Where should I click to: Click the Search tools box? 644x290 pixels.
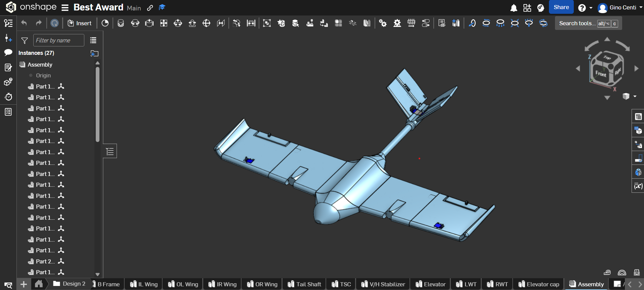pyautogui.click(x=588, y=23)
